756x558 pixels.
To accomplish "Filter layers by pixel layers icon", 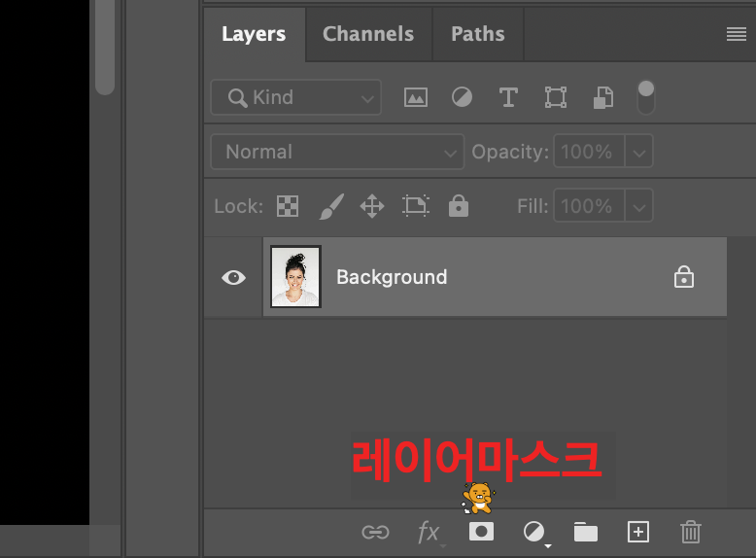I will pos(416,97).
